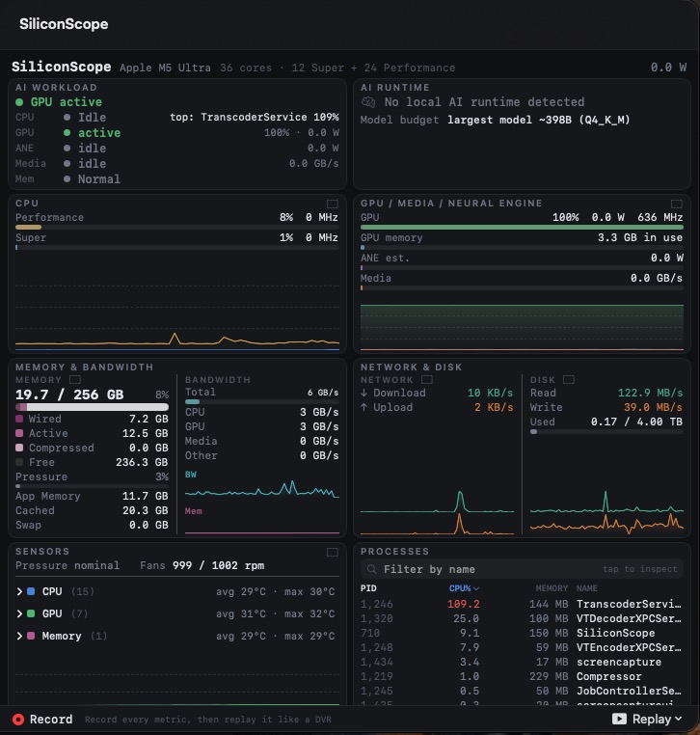Click the Filter by name search field
Image resolution: width=700 pixels, height=735 pixels.
(x=522, y=569)
